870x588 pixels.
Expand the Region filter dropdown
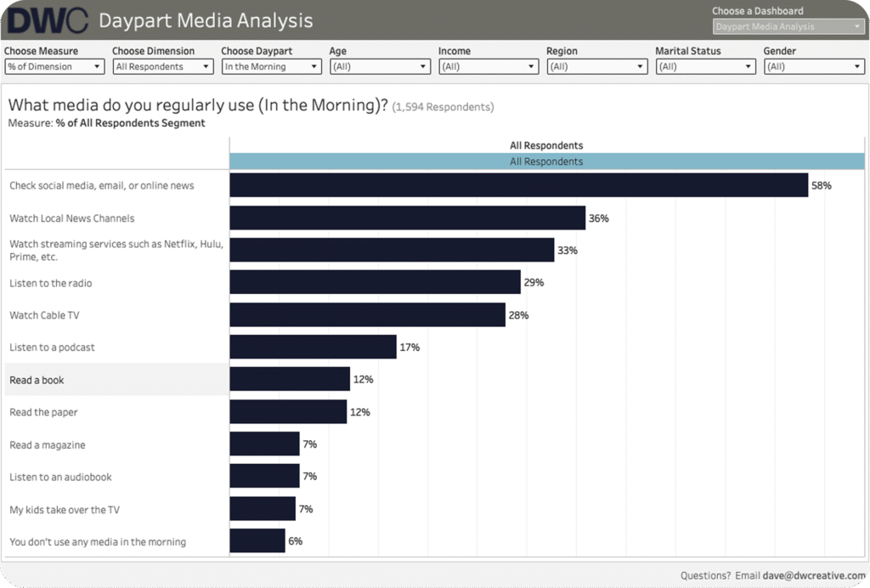[597, 66]
